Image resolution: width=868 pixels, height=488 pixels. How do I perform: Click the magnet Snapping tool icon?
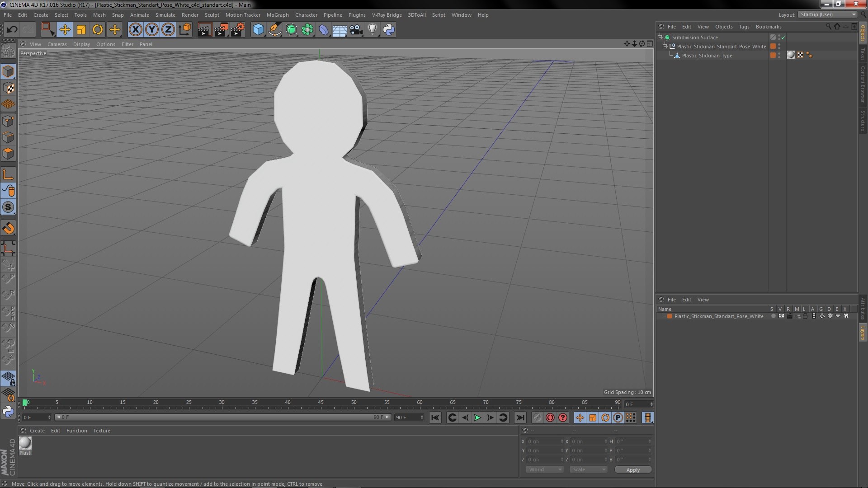coord(8,229)
